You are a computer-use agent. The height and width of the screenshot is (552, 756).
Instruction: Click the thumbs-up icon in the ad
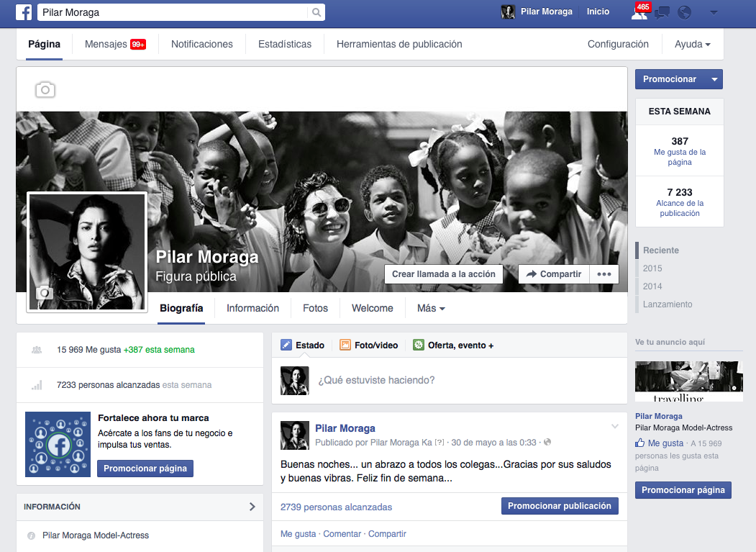(x=639, y=443)
